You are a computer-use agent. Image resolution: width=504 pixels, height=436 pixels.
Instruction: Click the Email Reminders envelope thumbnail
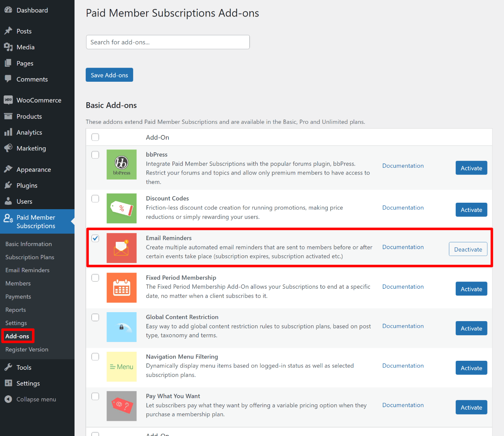click(122, 248)
